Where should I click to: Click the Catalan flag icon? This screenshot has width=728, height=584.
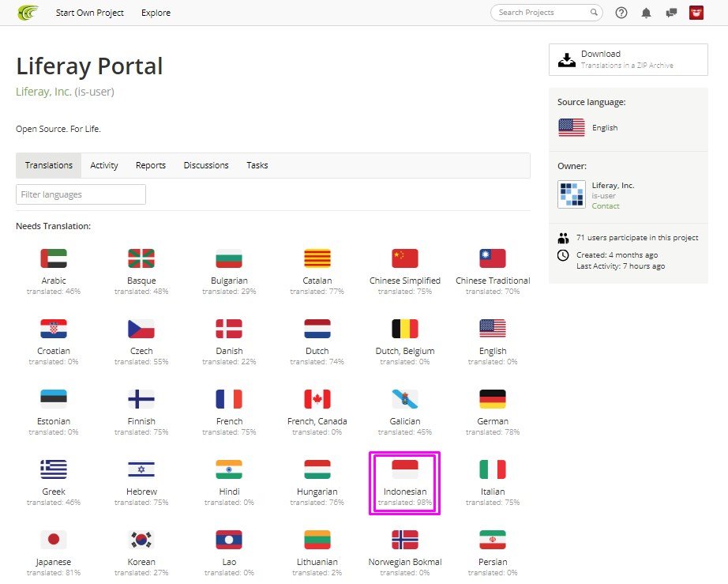coord(317,258)
